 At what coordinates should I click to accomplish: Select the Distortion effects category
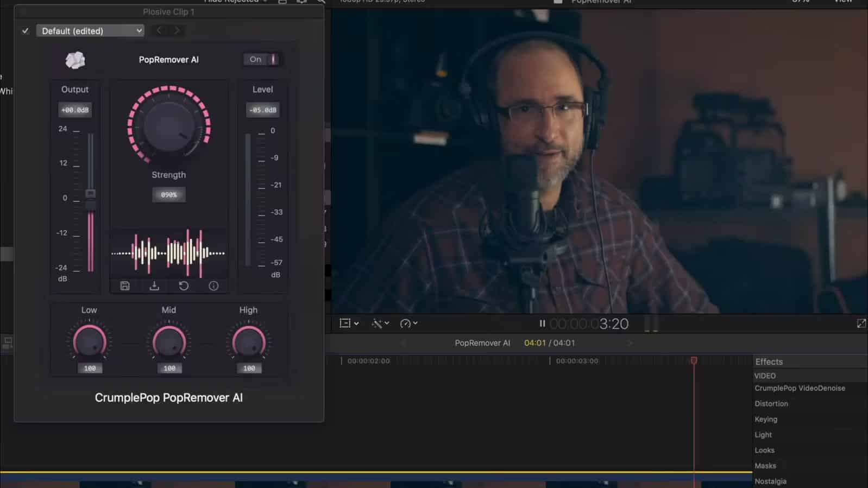(771, 404)
